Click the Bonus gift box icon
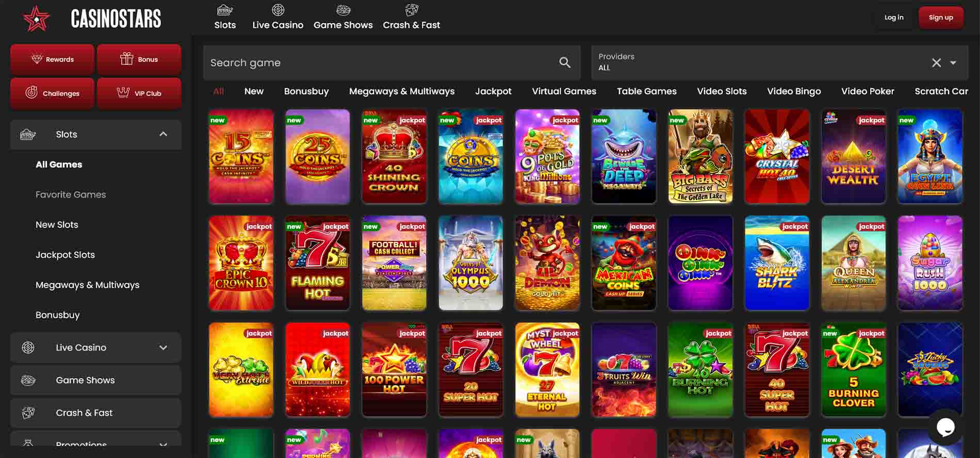The height and width of the screenshot is (458, 980). [126, 58]
